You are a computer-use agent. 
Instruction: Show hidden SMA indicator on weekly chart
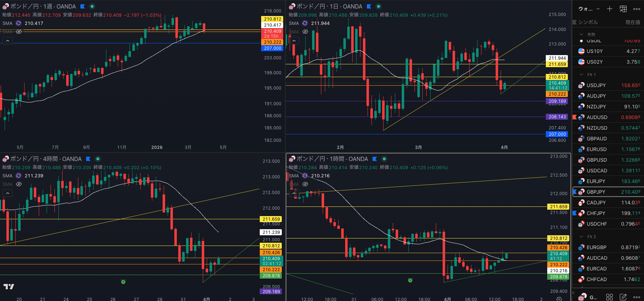pos(19,32)
